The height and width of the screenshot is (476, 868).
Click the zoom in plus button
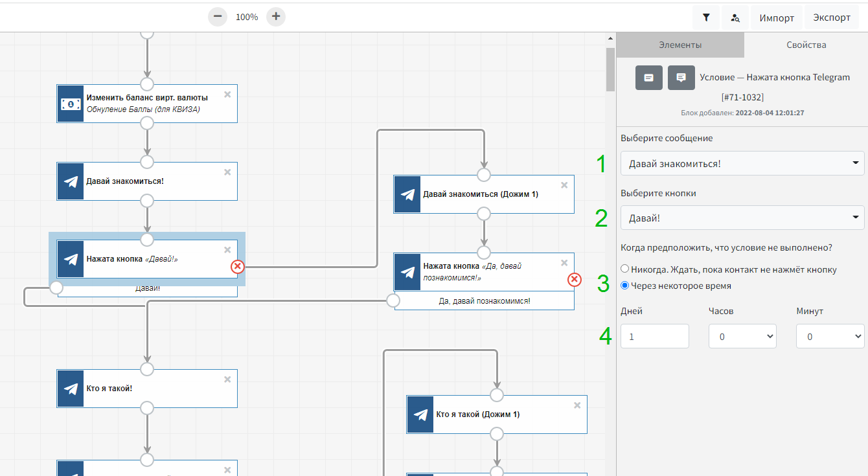[x=276, y=17]
